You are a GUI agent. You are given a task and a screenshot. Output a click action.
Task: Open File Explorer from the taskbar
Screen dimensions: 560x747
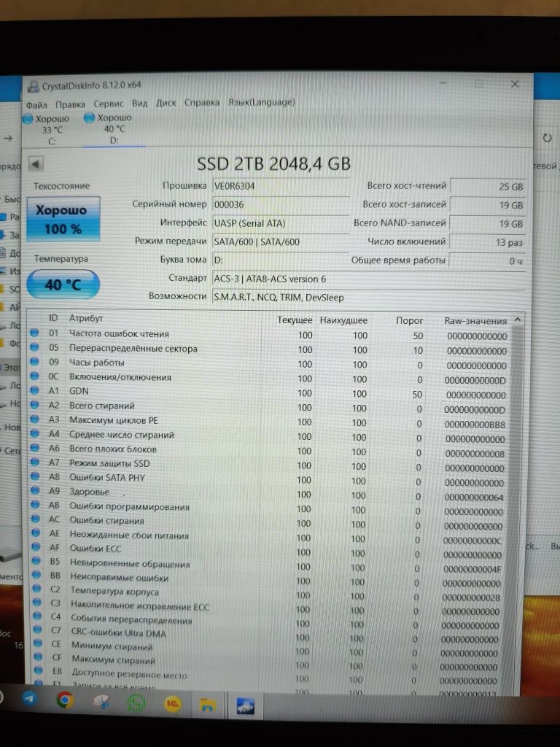208,705
